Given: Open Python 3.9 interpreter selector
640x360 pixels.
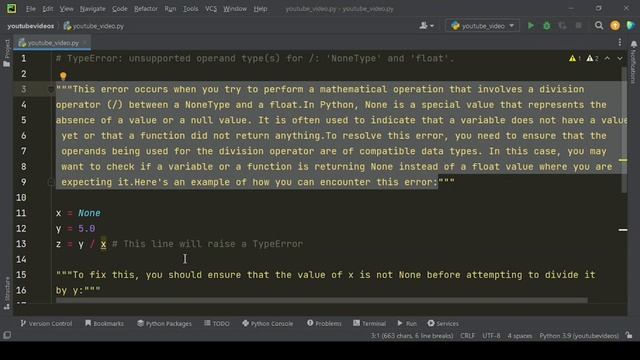Looking at the screenshot, I should pos(579,336).
